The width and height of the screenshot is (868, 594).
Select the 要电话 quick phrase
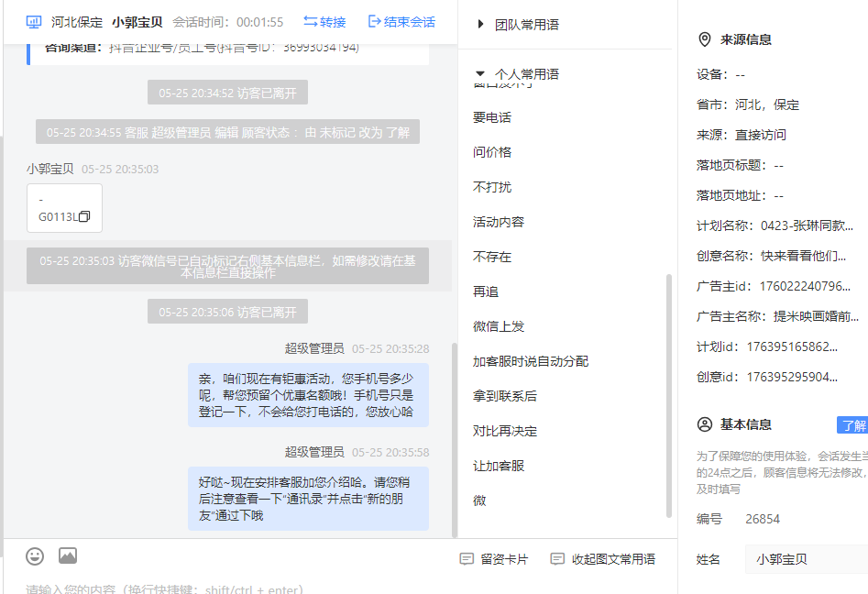click(492, 117)
